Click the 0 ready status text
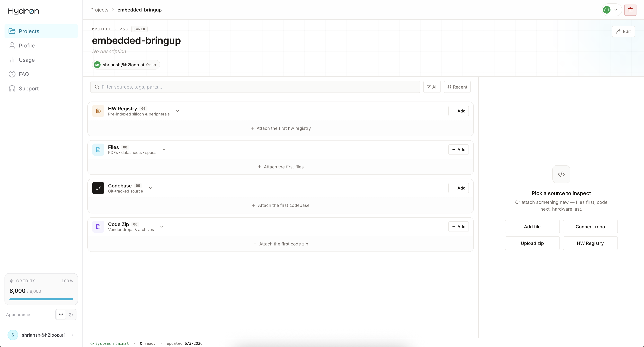Viewport: 644px width, 347px height. click(148, 343)
